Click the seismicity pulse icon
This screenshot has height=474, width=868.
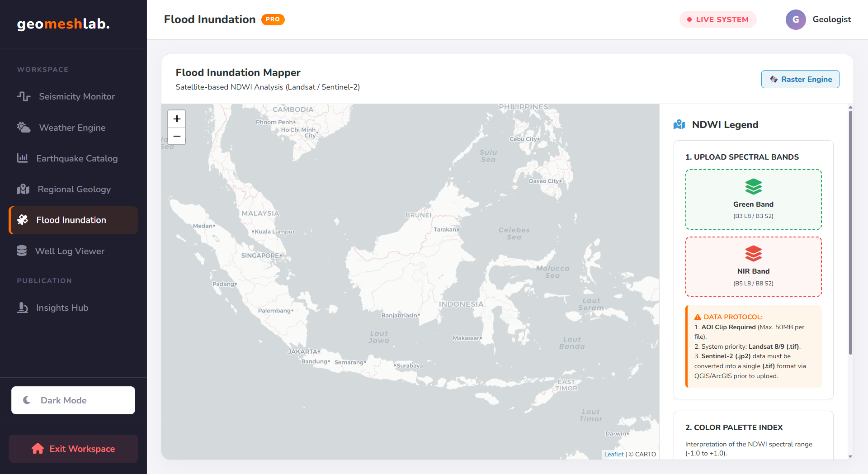coord(24,96)
